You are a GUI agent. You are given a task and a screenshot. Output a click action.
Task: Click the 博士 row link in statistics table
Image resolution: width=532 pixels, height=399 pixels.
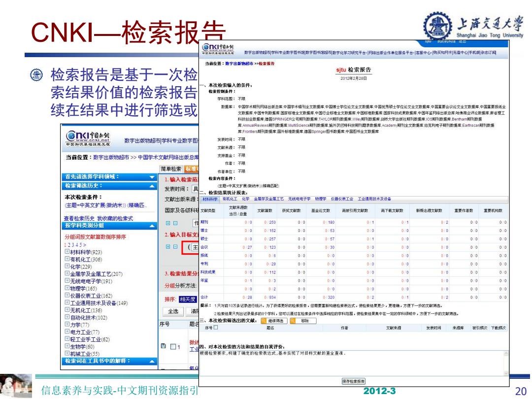204,231
